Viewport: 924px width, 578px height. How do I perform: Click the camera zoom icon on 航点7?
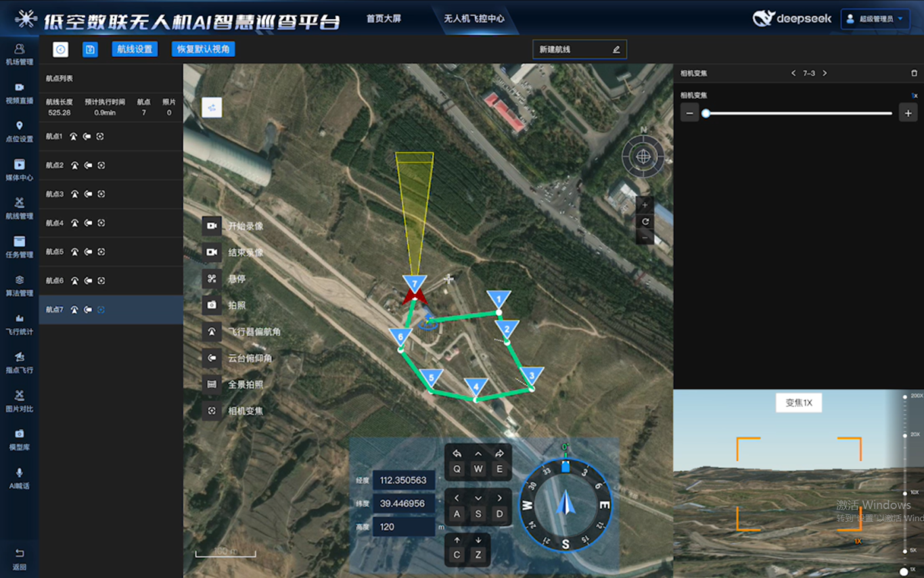101,310
